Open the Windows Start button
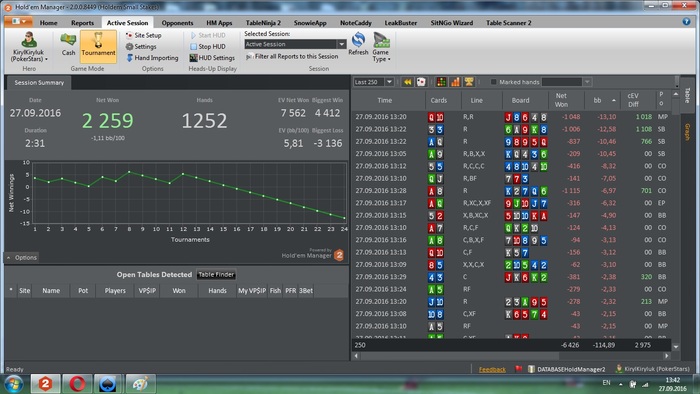This screenshot has height=394, width=700. click(13, 384)
